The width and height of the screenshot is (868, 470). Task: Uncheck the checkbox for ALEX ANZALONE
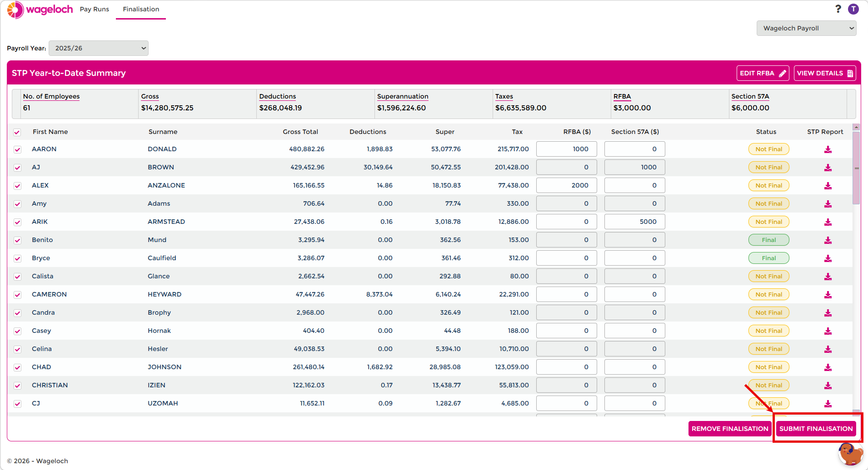17,186
